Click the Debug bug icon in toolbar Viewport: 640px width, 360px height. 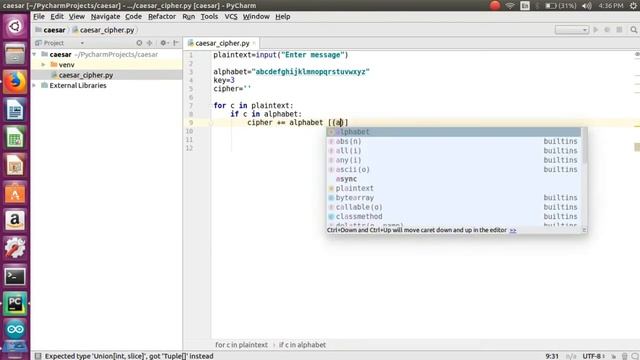coord(607,30)
